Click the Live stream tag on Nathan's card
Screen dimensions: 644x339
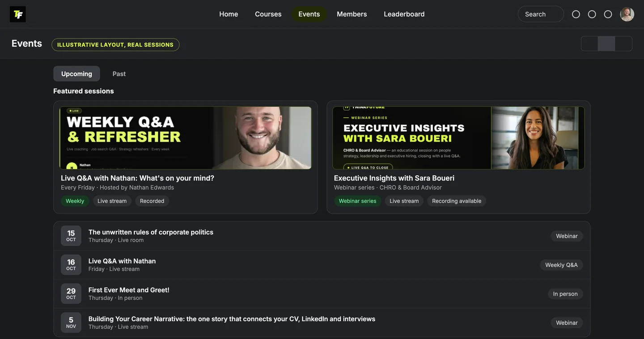(112, 201)
